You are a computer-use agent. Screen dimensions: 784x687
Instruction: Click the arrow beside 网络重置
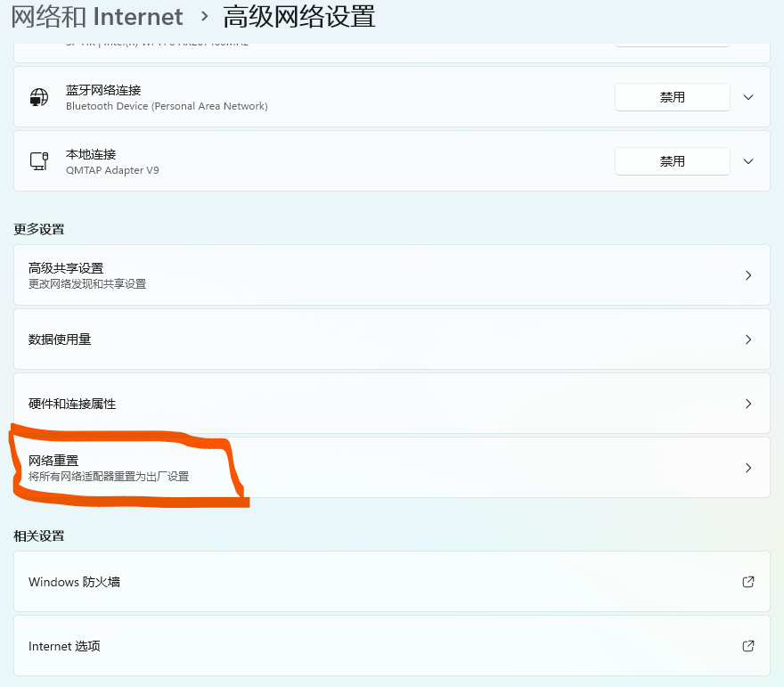748,468
